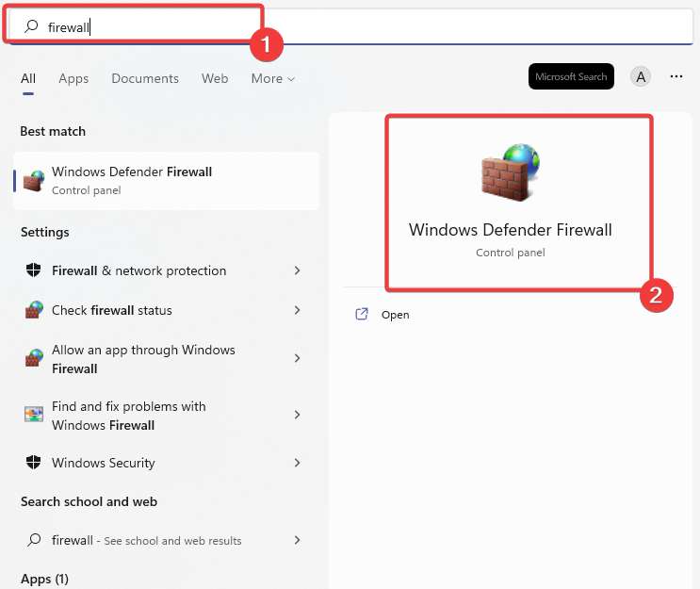Switch to the Apps tab

[x=73, y=78]
